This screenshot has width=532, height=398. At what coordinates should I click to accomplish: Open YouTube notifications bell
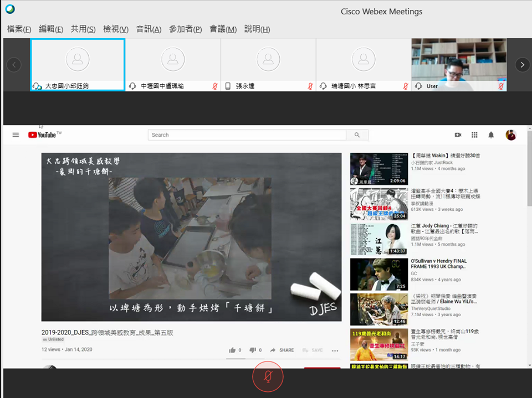(491, 135)
